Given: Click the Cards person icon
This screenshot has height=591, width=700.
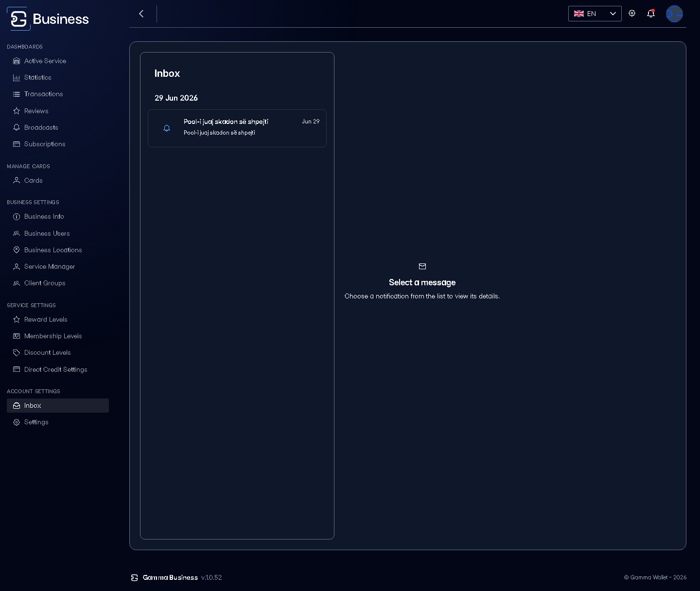Looking at the screenshot, I should point(17,180).
